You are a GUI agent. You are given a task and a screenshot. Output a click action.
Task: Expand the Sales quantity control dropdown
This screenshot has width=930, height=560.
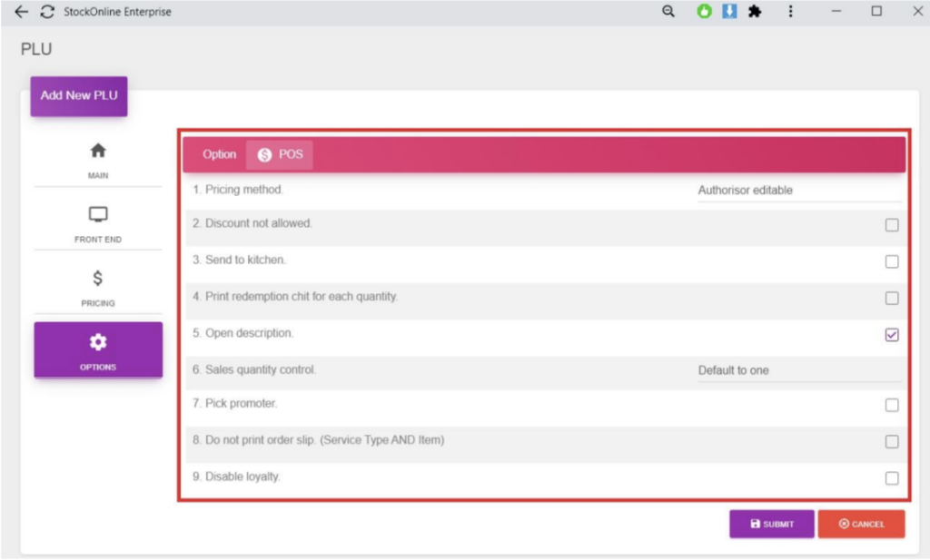[x=798, y=370]
